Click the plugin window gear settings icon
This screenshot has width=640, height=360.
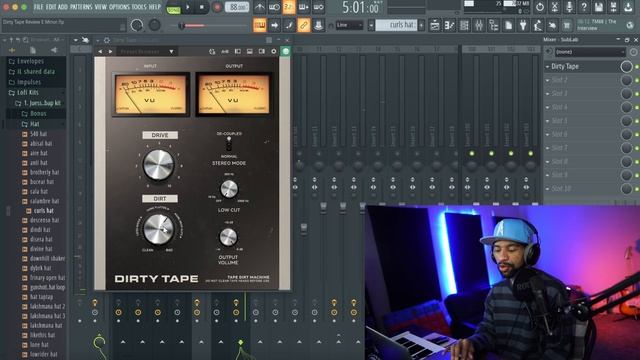click(x=273, y=51)
